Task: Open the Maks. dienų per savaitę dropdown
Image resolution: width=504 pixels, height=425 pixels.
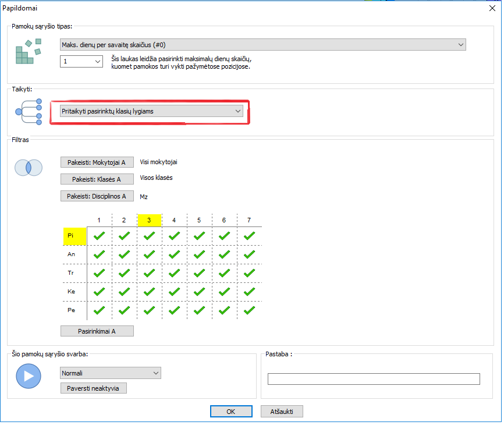Action: tap(263, 45)
